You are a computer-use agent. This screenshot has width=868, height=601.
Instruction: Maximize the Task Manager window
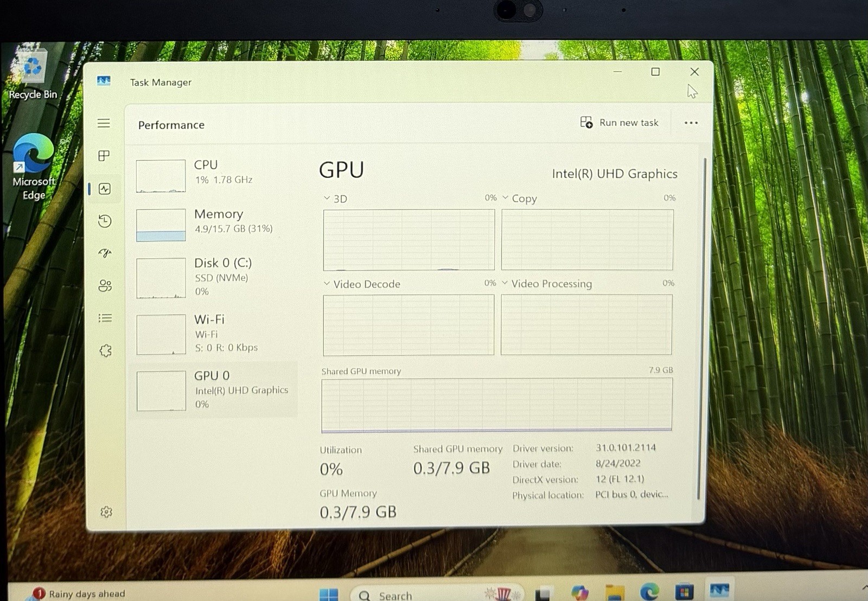655,72
